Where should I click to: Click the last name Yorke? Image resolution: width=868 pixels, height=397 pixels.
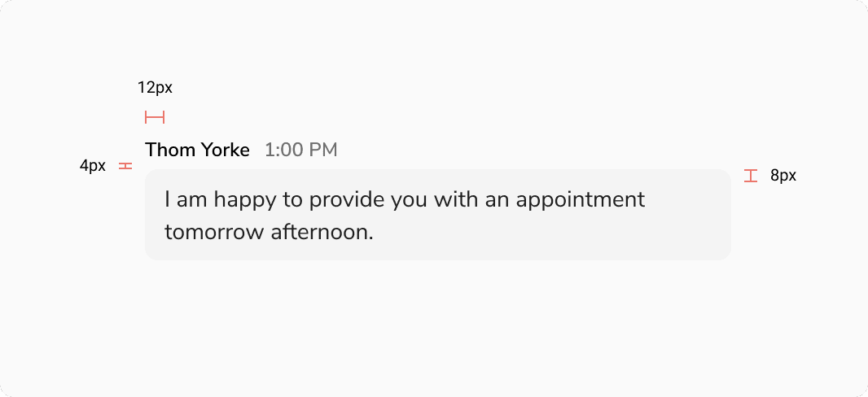point(225,151)
